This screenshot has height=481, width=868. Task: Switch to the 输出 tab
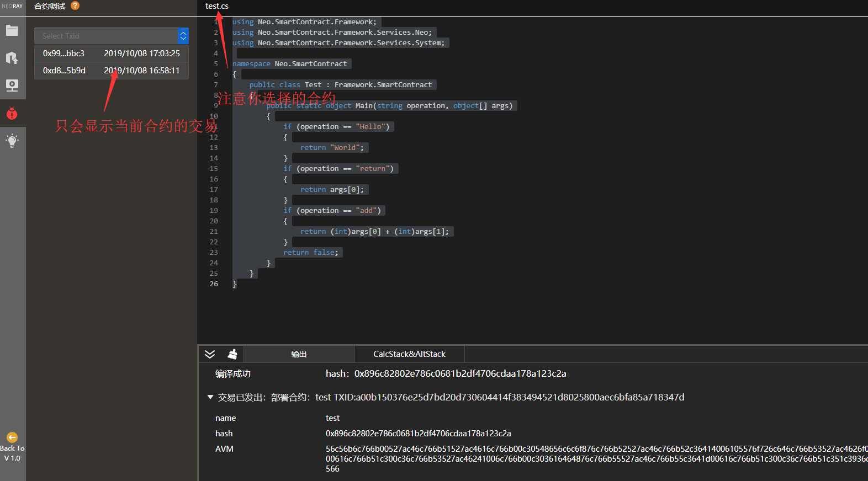pyautogui.click(x=299, y=354)
